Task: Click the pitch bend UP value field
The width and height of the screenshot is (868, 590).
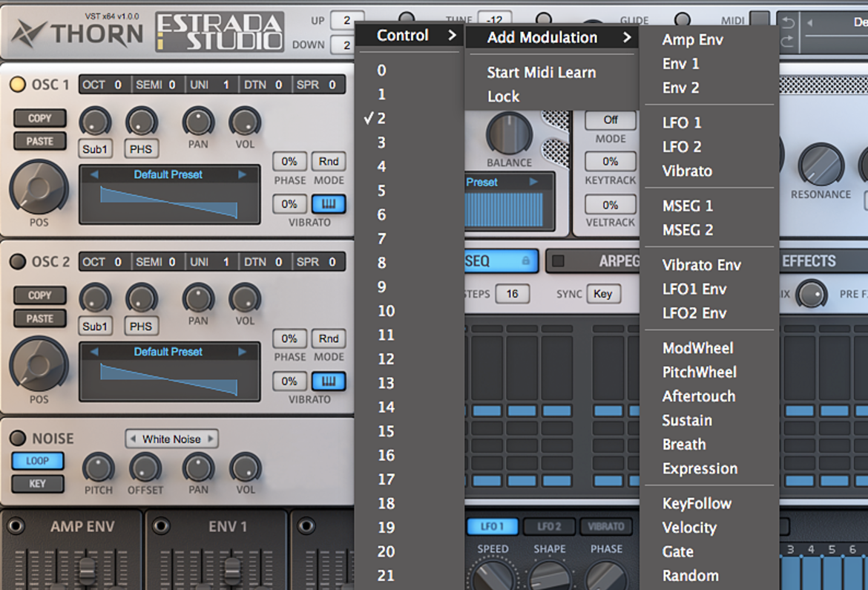Action: point(347,21)
